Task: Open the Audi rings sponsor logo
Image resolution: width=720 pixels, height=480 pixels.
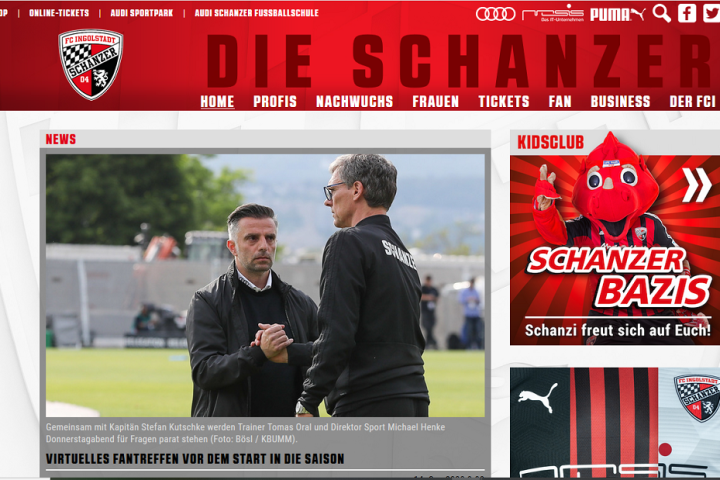Action: pos(495,14)
